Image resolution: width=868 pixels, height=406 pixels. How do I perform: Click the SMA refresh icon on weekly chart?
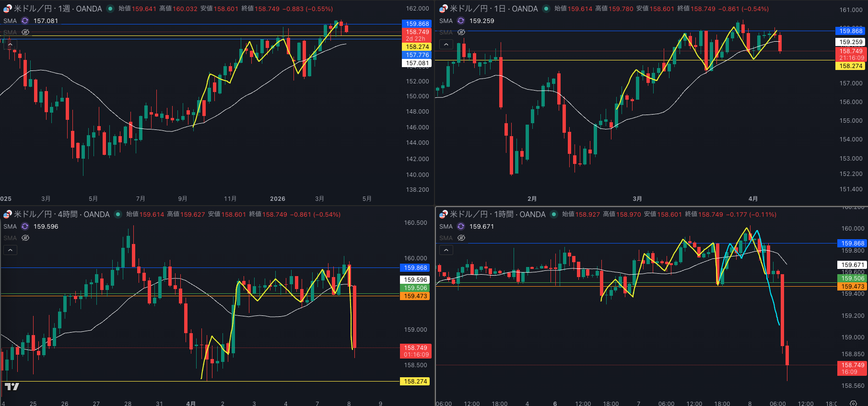click(25, 21)
